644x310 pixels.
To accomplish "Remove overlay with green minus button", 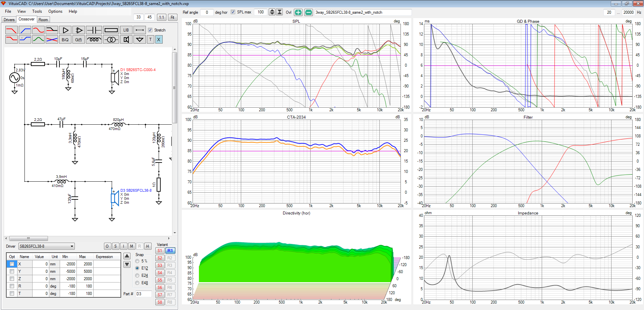I will [309, 12].
